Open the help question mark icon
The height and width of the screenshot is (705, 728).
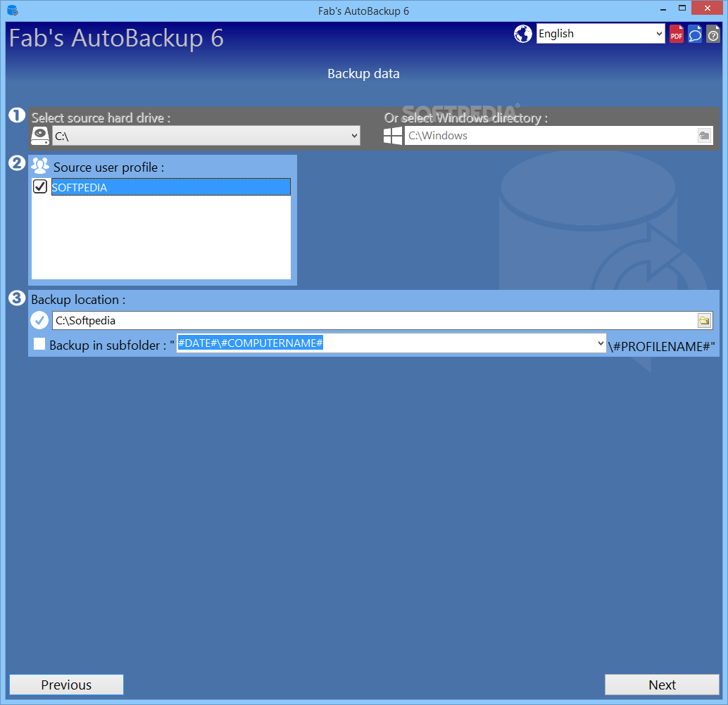713,34
